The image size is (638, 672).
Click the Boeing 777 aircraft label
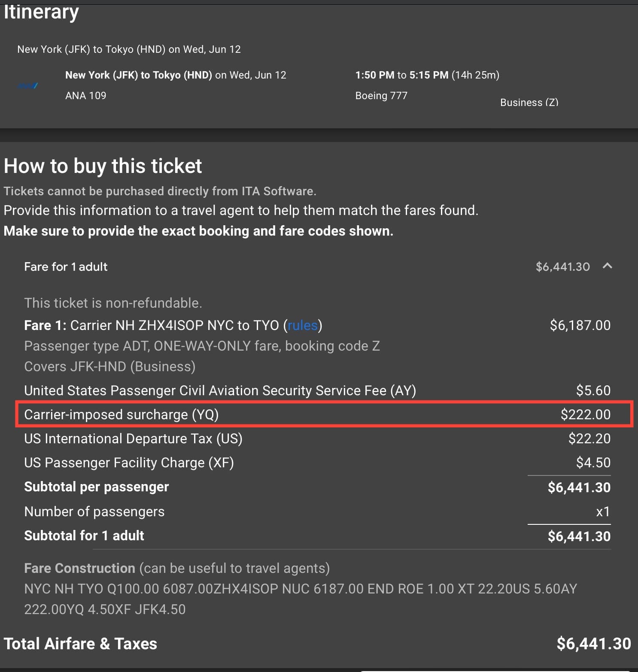(x=381, y=96)
